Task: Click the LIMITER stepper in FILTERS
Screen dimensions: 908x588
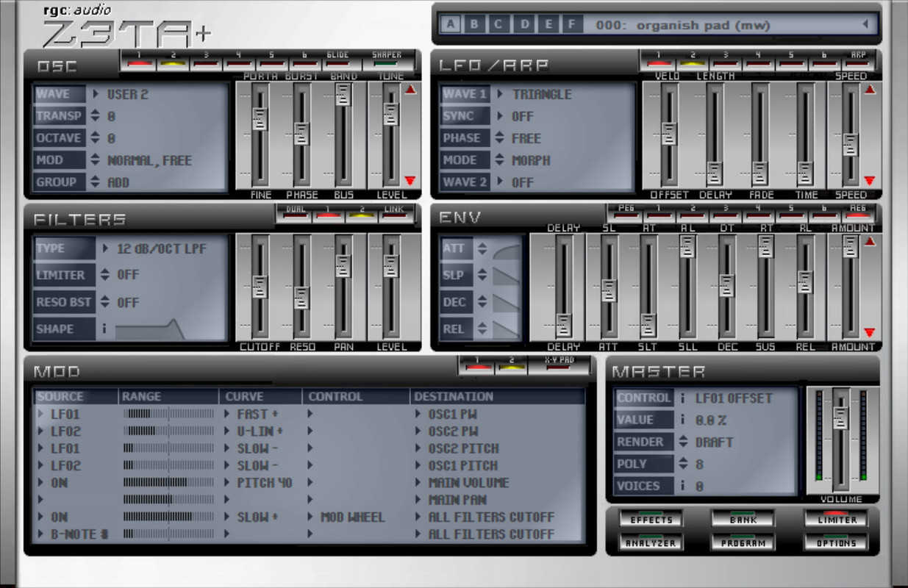Action: tap(105, 275)
